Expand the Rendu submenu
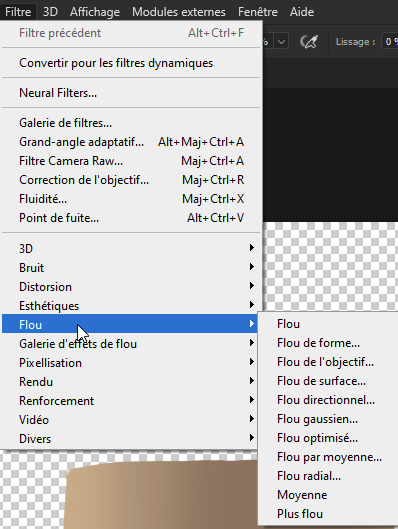Image resolution: width=398 pixels, height=529 pixels. point(130,382)
